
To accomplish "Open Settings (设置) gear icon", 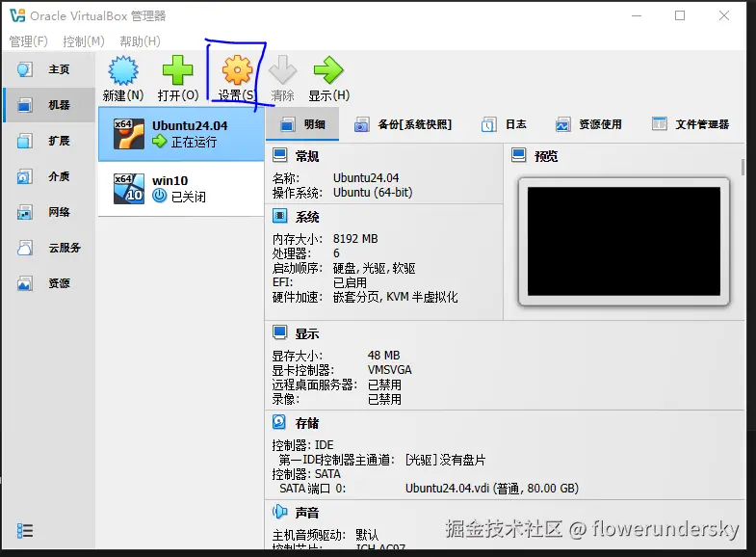I will (237, 70).
